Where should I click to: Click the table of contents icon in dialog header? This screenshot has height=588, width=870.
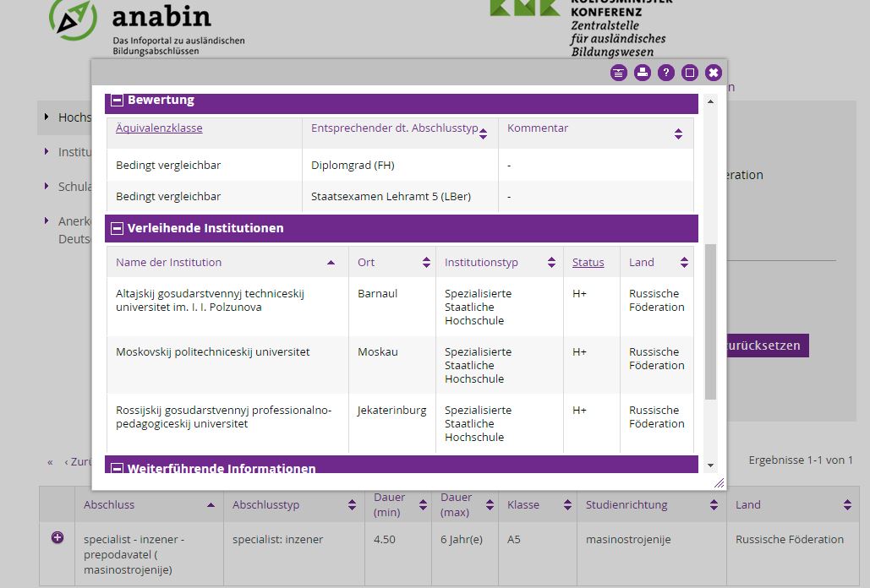point(619,73)
